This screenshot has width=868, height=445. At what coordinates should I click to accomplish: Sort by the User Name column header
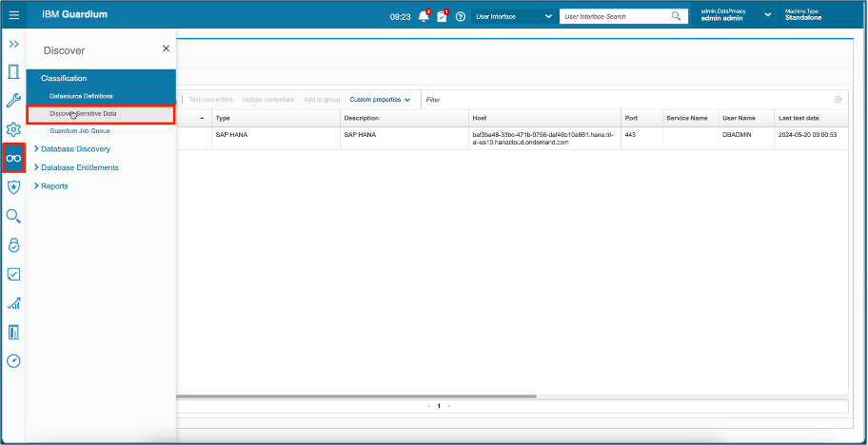tap(746, 118)
